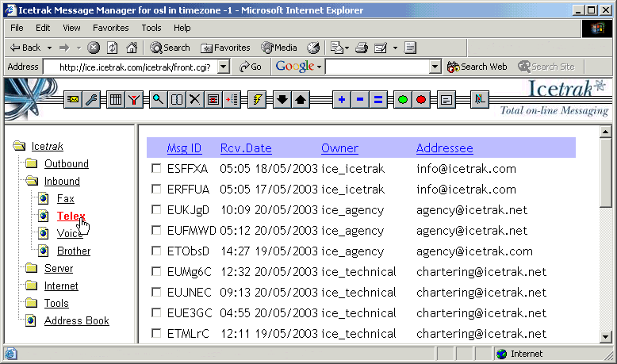Click the black up arrow icon
This screenshot has width=617, height=364.
301,100
